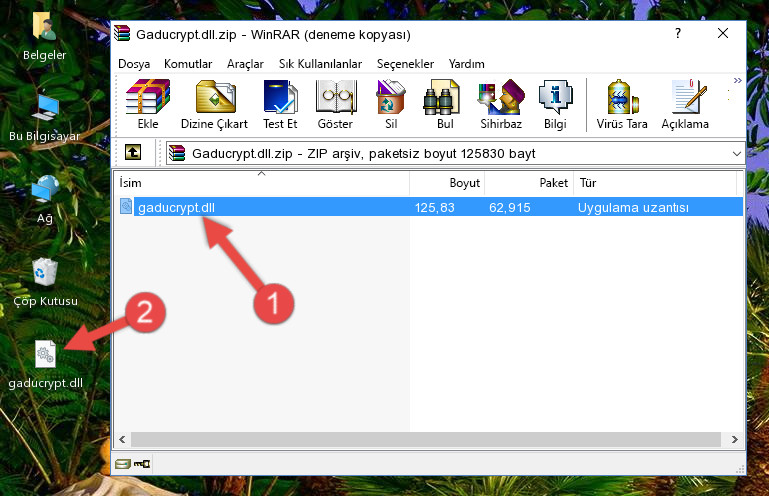This screenshot has height=496, width=769.
Task: Click the key password icon in status bar
Action: tap(142, 463)
